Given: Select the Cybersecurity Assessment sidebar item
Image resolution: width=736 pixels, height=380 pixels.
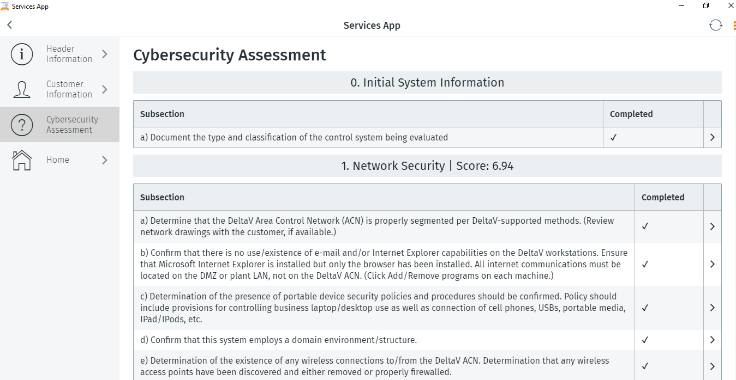Looking at the screenshot, I should (x=60, y=124).
